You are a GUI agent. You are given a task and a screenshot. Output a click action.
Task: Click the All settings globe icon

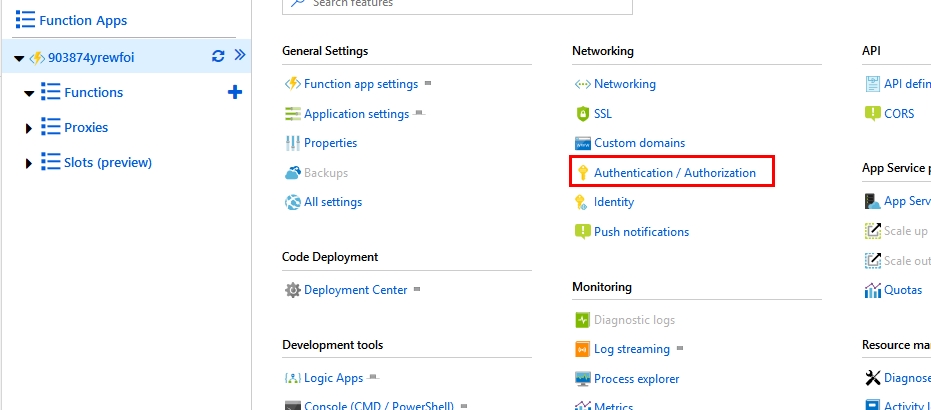coord(293,202)
